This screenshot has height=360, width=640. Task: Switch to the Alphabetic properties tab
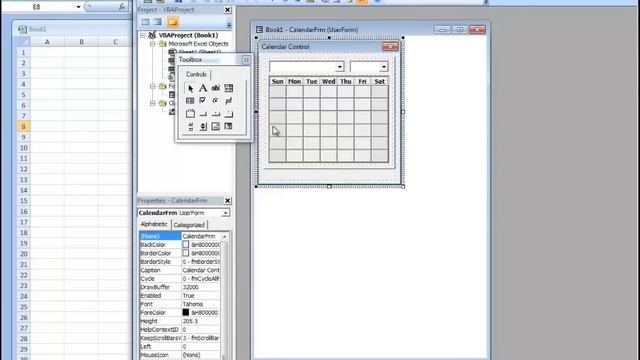click(x=154, y=224)
